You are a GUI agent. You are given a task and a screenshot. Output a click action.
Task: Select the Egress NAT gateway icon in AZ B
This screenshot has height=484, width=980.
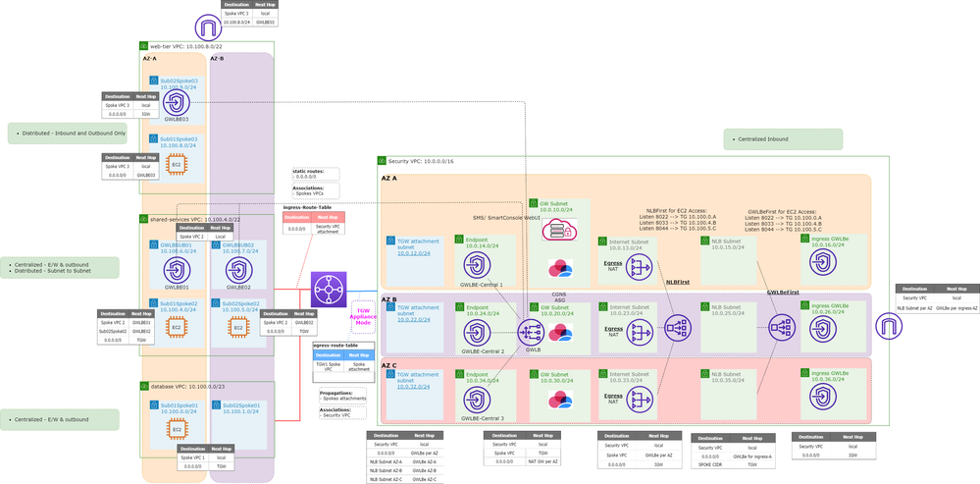tap(639, 332)
